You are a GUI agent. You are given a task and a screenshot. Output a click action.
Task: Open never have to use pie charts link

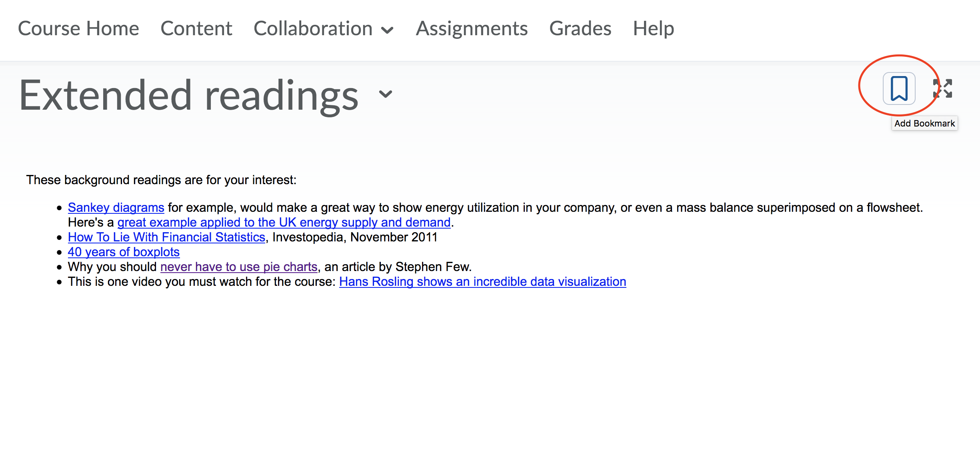pos(239,267)
